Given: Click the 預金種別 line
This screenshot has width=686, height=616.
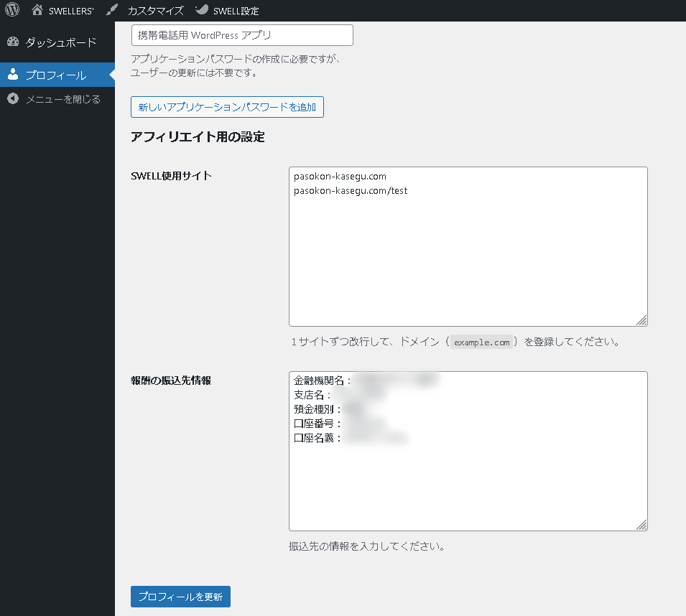Looking at the screenshot, I should click(328, 409).
